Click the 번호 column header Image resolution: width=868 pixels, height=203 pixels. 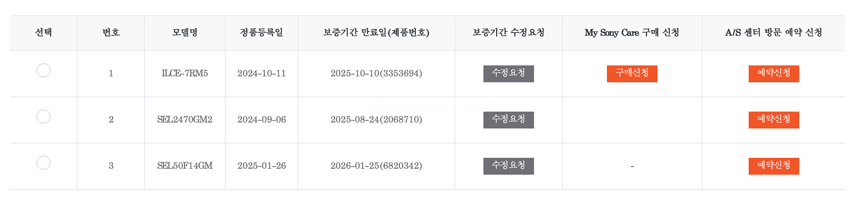111,33
